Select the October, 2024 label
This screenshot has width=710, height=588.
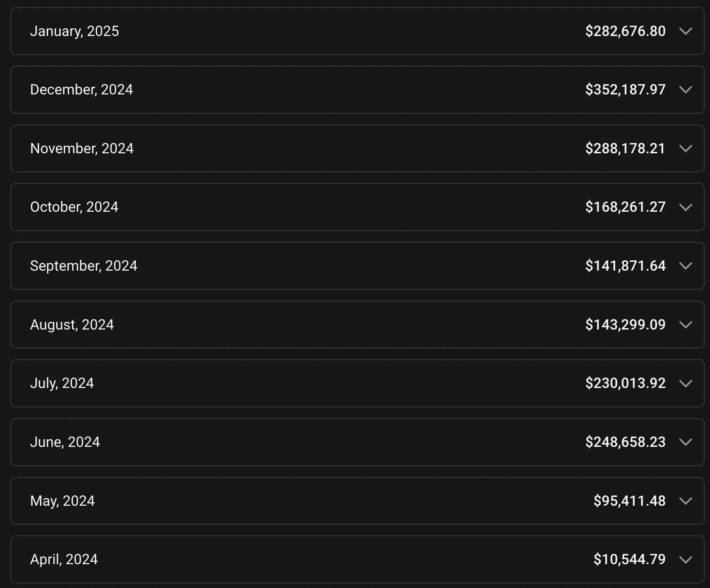pyautogui.click(x=74, y=207)
